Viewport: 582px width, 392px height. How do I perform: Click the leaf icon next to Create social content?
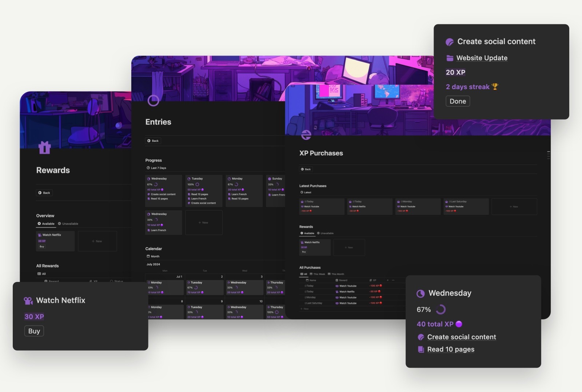tap(421, 337)
